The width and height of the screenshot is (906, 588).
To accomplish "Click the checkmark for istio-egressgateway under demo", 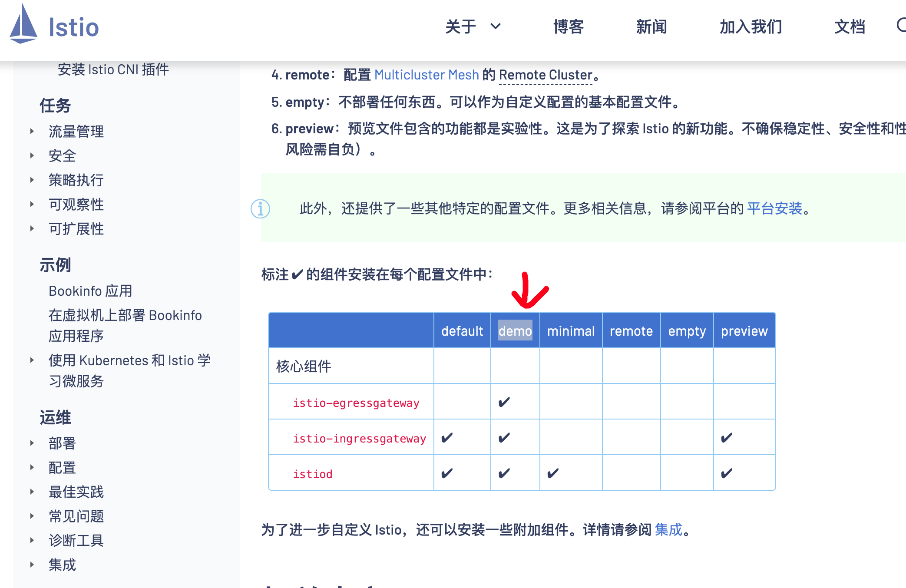I will coord(504,402).
